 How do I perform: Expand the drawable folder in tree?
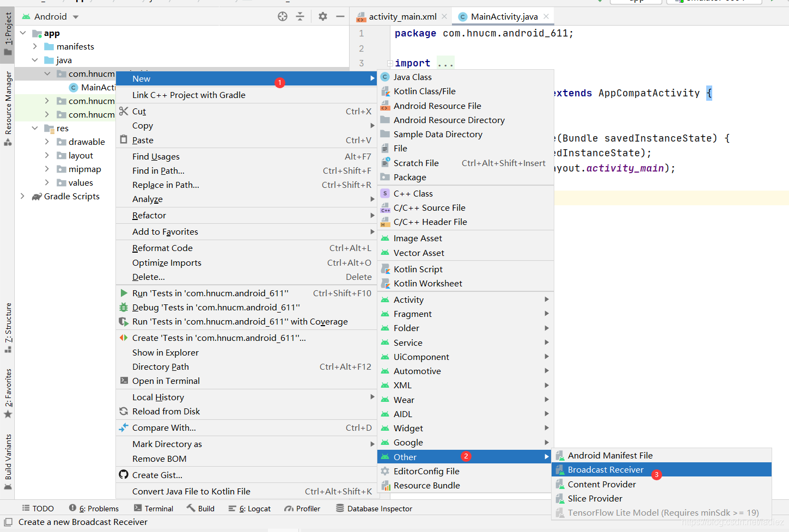pos(47,142)
